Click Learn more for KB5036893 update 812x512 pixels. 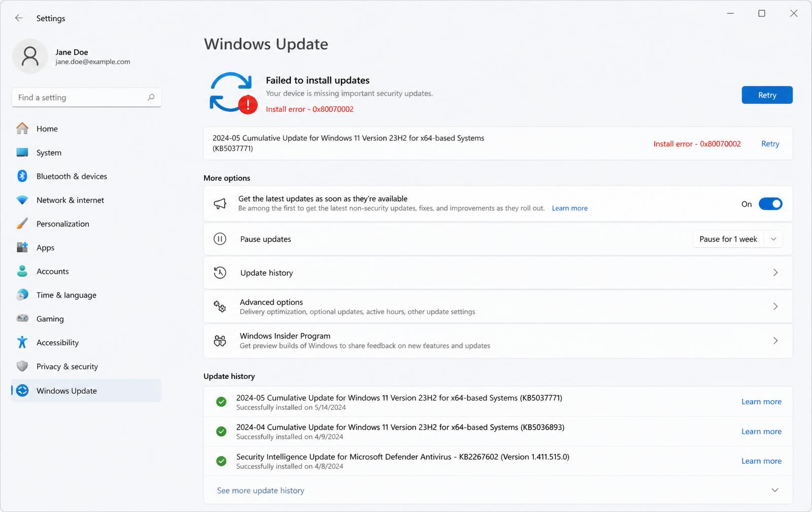click(761, 431)
